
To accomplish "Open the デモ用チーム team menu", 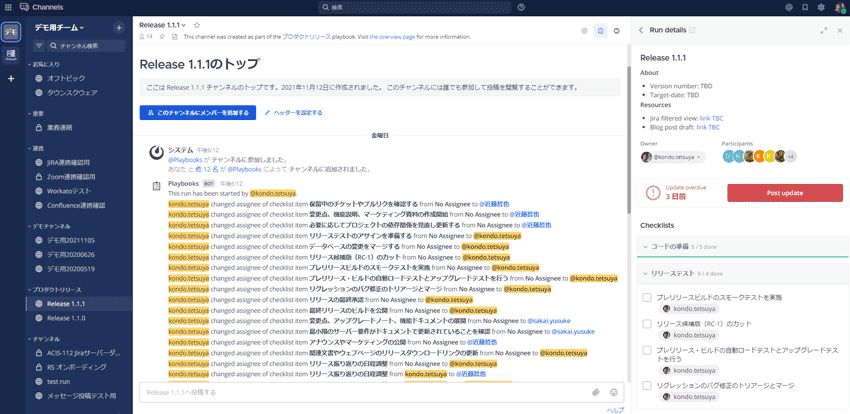I will coord(60,27).
